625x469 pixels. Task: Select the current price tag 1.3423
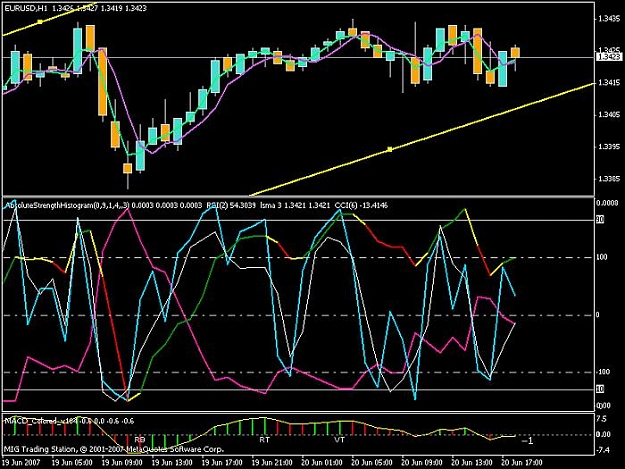[x=609, y=57]
